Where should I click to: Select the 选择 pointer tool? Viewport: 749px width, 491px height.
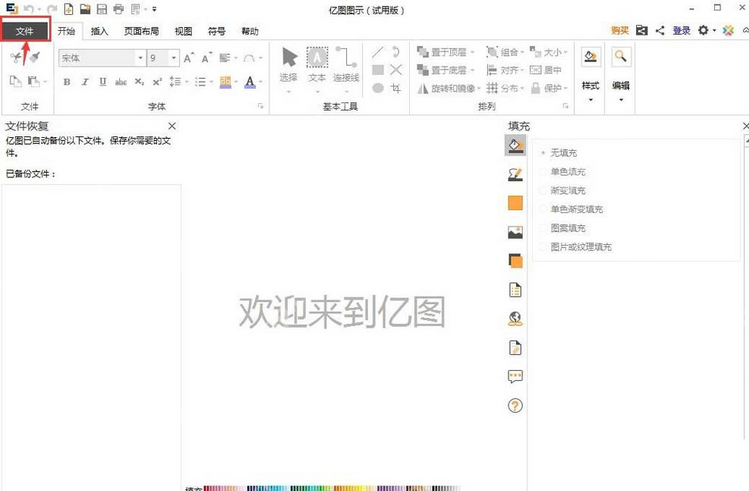[x=289, y=64]
